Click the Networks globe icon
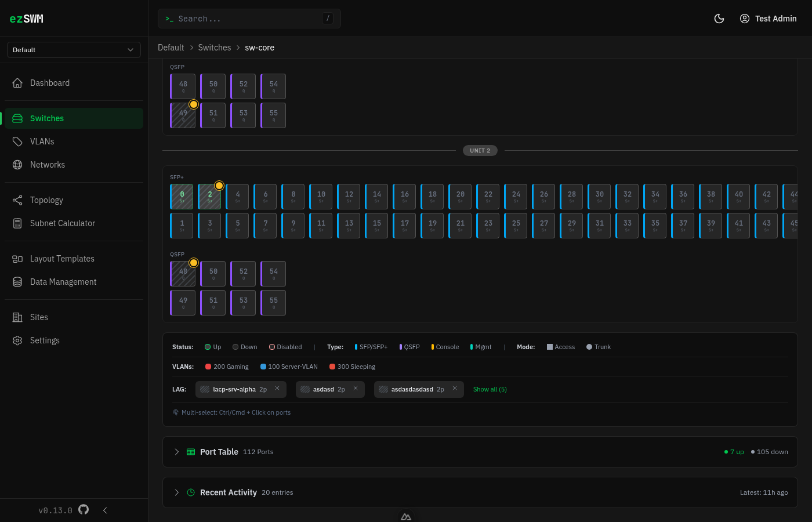 click(x=17, y=165)
